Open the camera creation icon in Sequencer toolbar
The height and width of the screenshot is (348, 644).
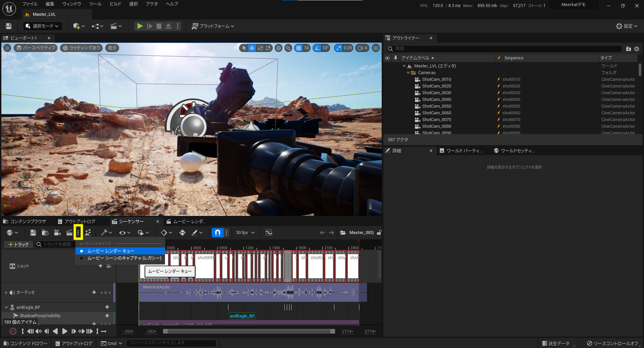[x=57, y=232]
